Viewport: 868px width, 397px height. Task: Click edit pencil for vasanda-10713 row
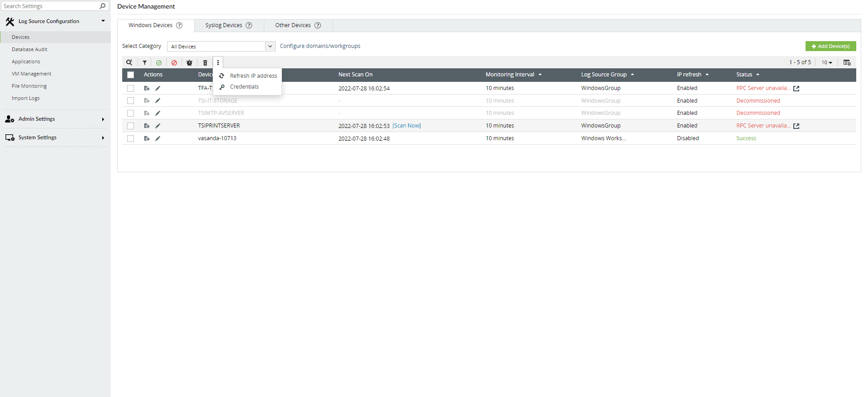point(158,138)
